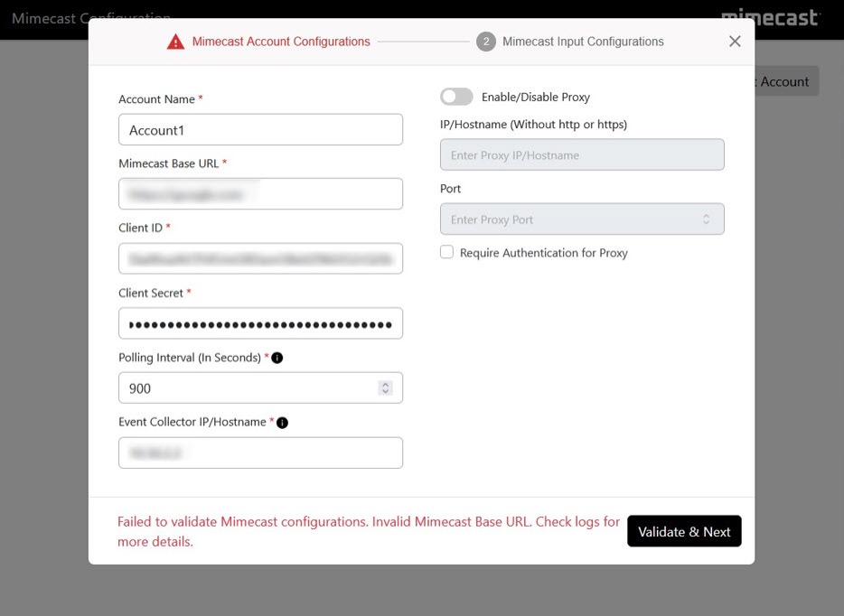Focus the Account Name input field
This screenshot has height=616, width=844.
(260, 130)
